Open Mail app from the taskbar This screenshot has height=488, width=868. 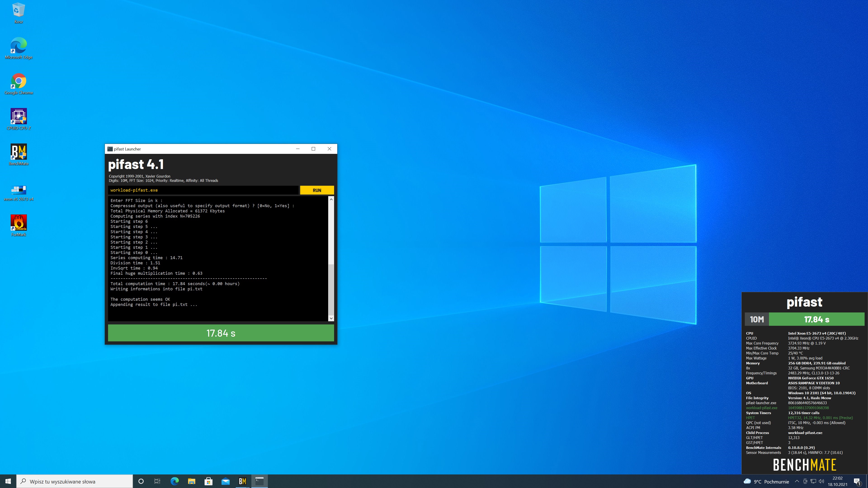pos(225,481)
